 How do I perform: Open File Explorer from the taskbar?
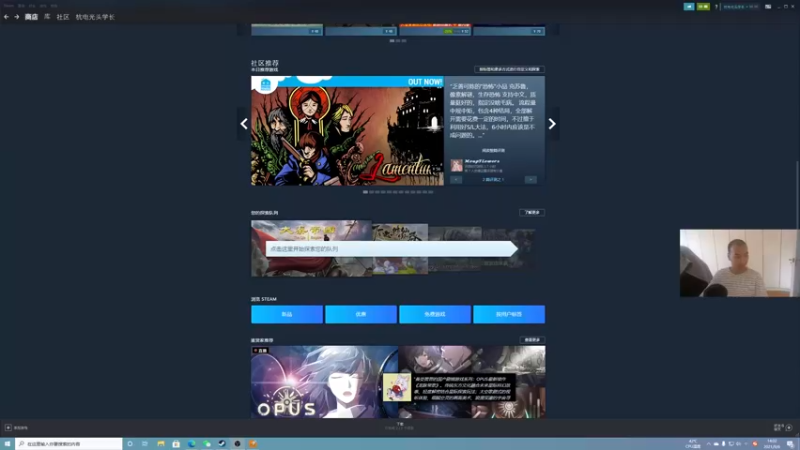[161, 444]
